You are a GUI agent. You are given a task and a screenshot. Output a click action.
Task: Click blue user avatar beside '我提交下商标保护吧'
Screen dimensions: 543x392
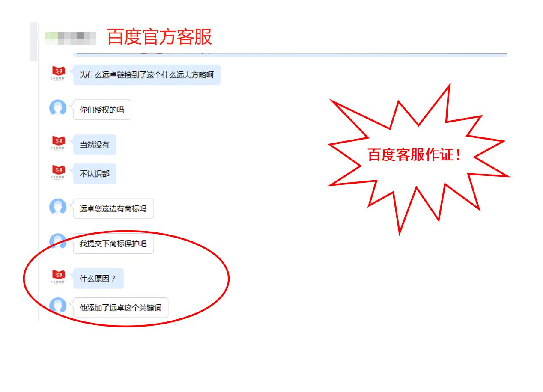(58, 241)
